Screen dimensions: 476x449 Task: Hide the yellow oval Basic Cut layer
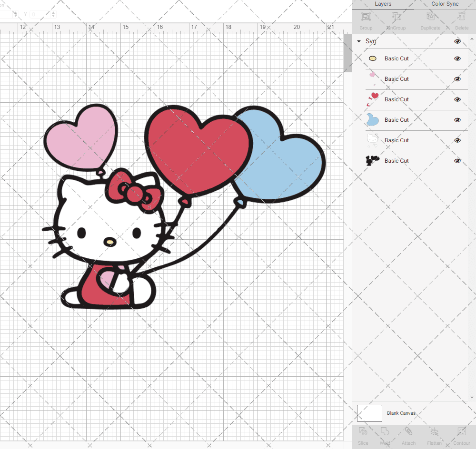tap(457, 59)
